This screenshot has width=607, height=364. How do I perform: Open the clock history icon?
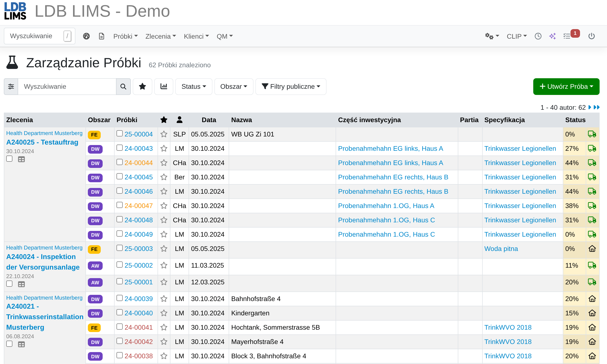click(x=538, y=36)
